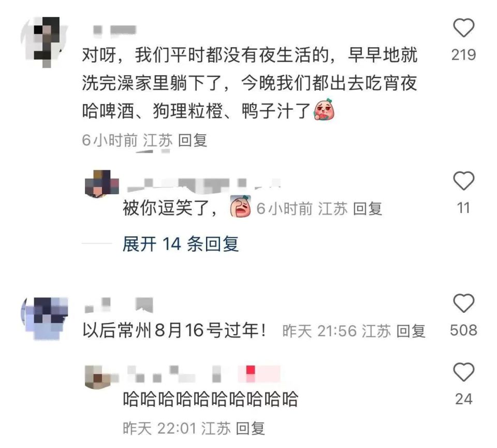Open avatar of the 哈哈哈 replier
The image size is (497, 448).
[x=98, y=377]
